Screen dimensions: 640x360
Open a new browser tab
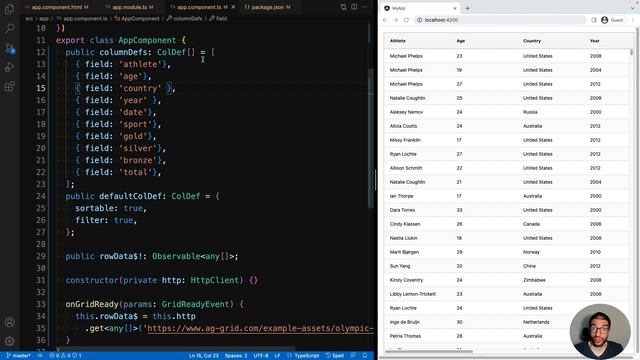pos(467,8)
